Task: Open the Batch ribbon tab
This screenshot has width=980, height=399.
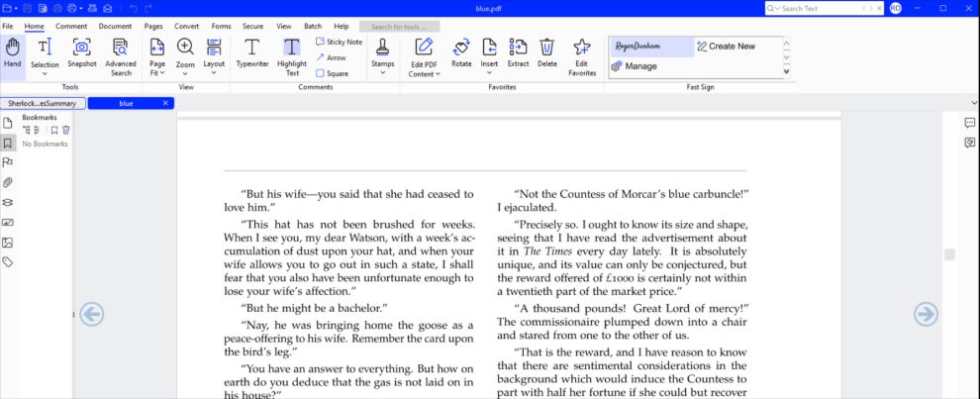Action: point(313,27)
